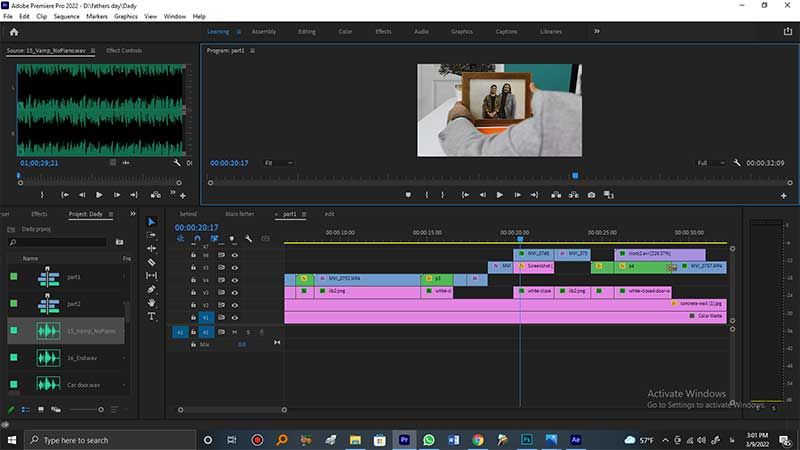Viewport: 800px width, 450px height.
Task: Toggle V4 track output eye
Action: point(235,280)
